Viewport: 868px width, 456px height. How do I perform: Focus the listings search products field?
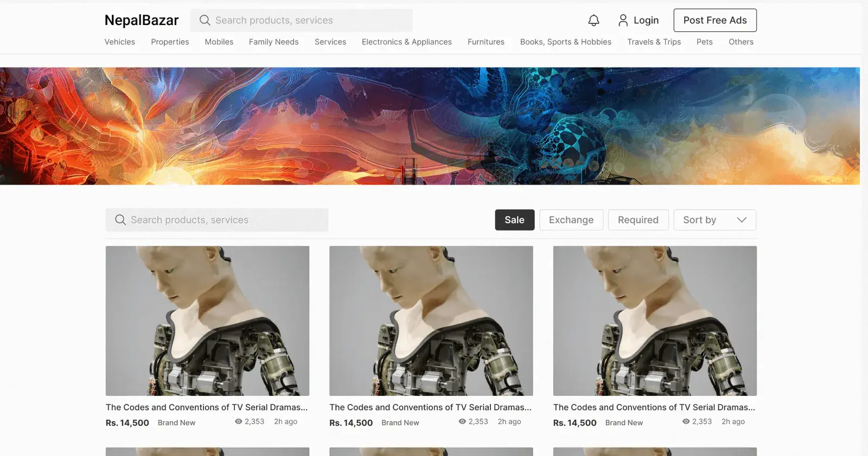point(217,220)
